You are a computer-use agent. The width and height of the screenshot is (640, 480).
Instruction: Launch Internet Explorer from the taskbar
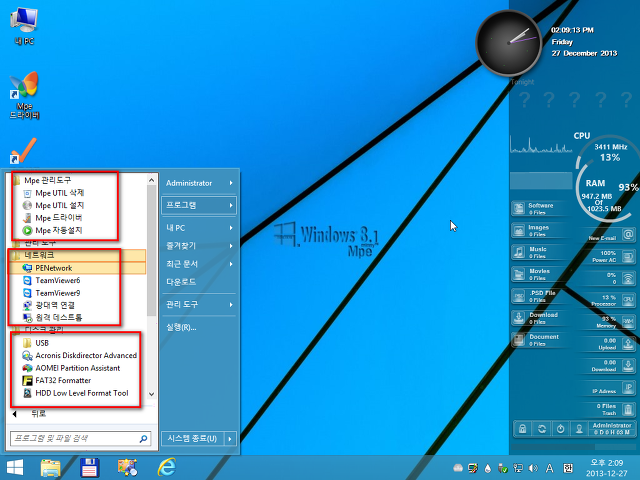tap(167, 468)
